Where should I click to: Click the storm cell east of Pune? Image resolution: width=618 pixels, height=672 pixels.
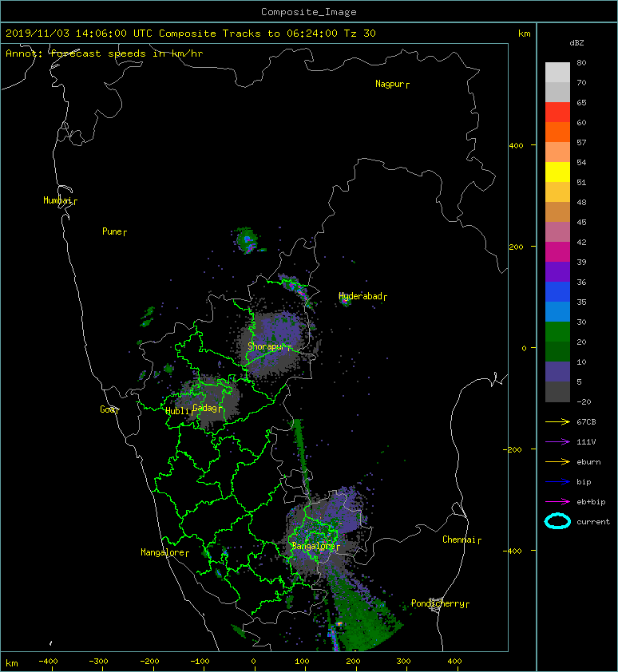247,240
